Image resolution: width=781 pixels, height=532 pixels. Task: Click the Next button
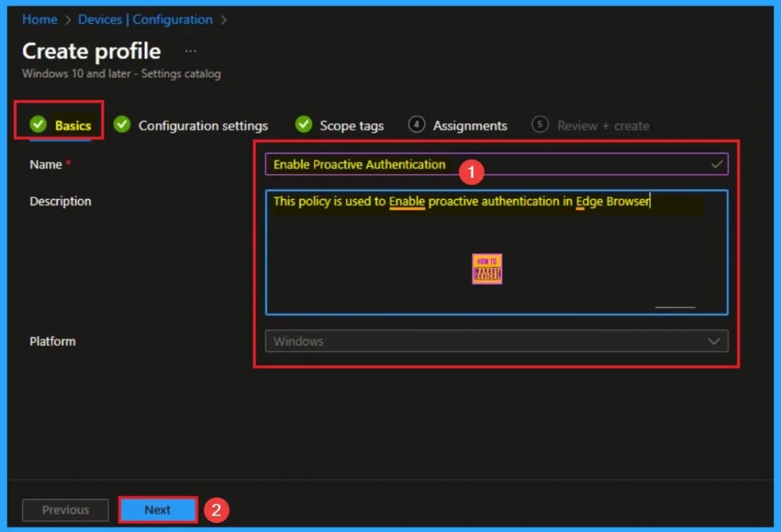[x=158, y=510]
